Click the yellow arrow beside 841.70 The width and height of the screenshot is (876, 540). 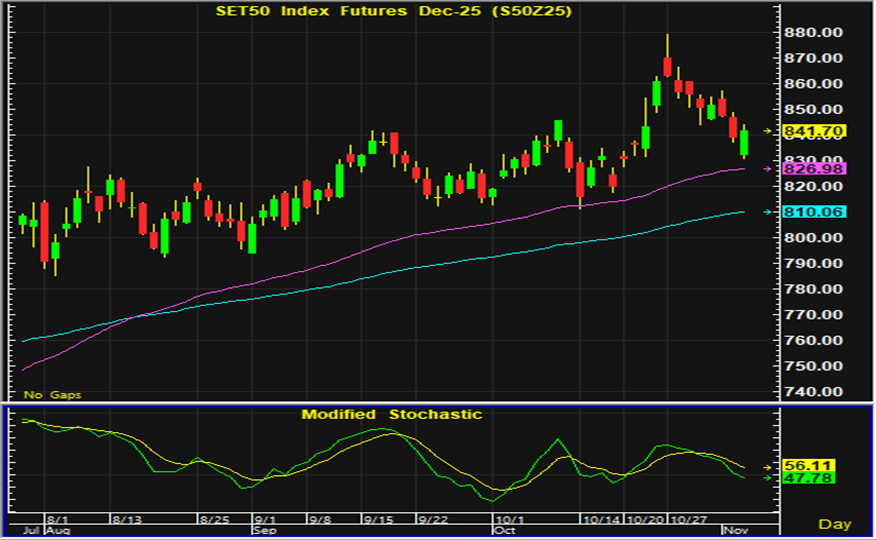tap(768, 131)
